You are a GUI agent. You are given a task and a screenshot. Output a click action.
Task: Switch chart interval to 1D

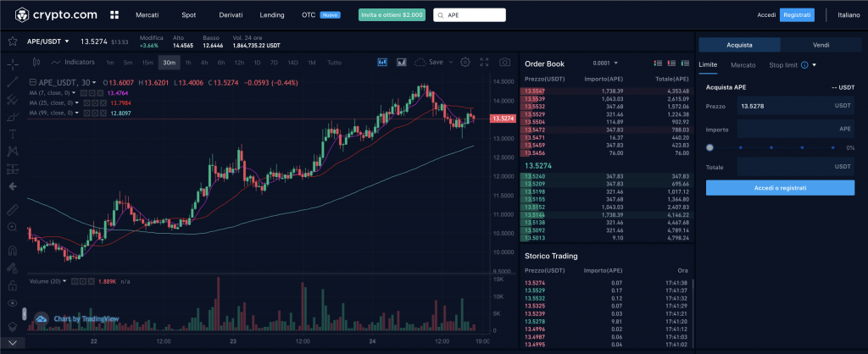[257, 63]
